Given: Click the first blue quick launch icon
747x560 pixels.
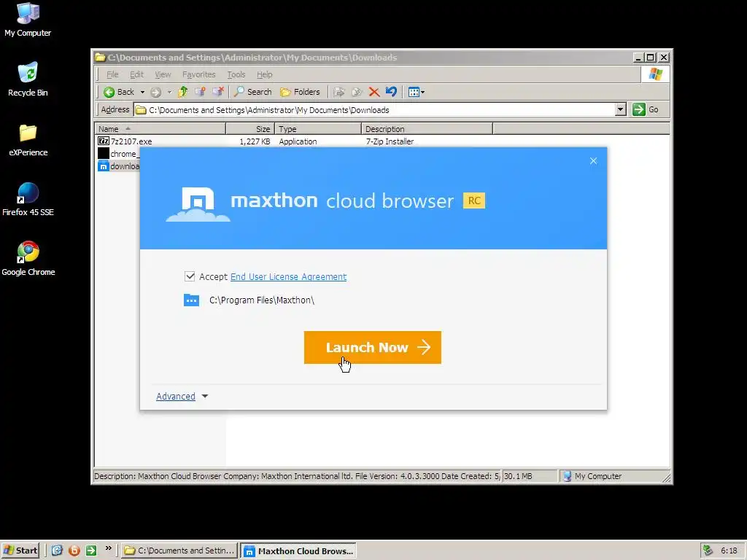Looking at the screenshot, I should [57, 551].
